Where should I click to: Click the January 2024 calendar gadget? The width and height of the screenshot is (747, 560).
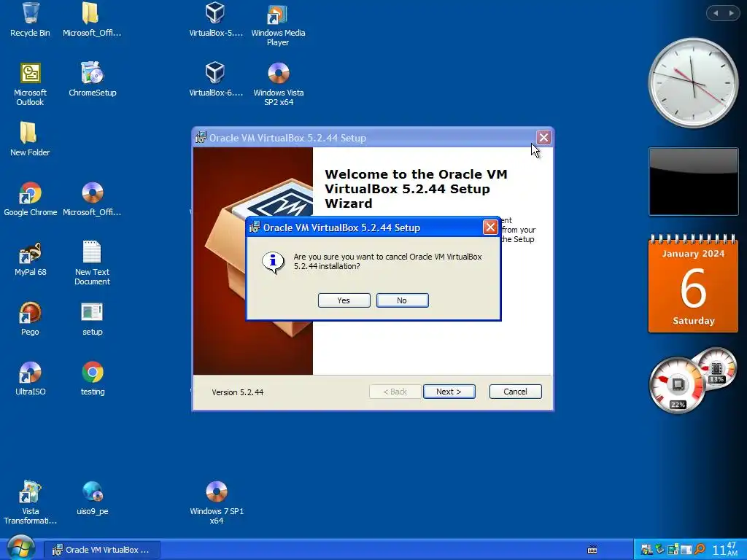coord(693,284)
